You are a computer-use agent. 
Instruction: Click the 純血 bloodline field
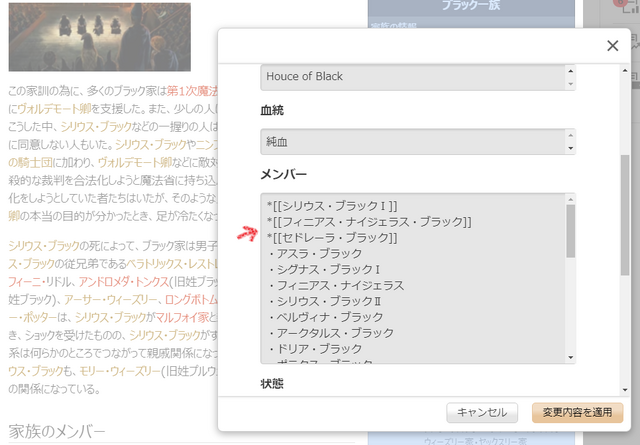pyautogui.click(x=418, y=141)
